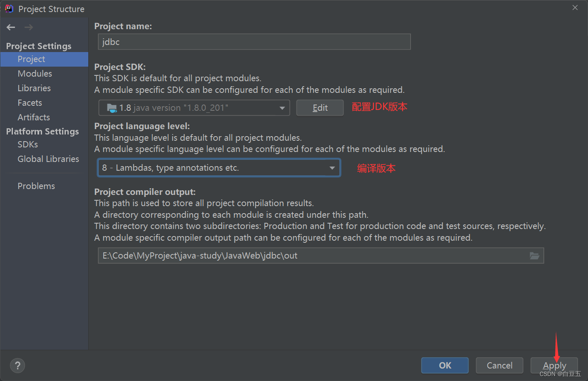
Task: Click the forward navigation arrow
Action: (29, 27)
